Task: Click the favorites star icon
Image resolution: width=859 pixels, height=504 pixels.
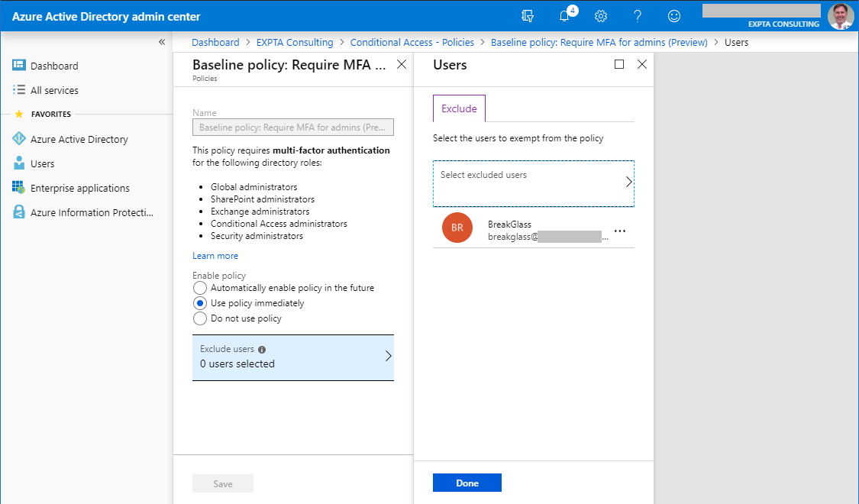Action: pyautogui.click(x=18, y=114)
